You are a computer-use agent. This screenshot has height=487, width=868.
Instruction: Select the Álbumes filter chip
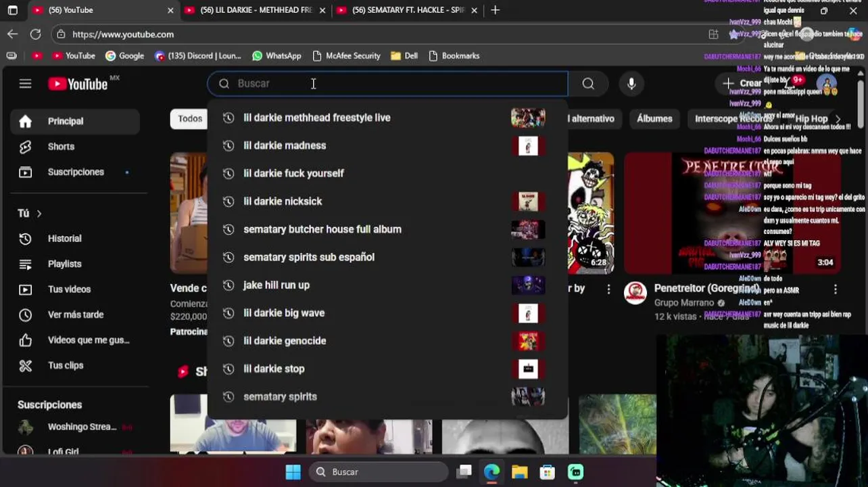pyautogui.click(x=654, y=118)
